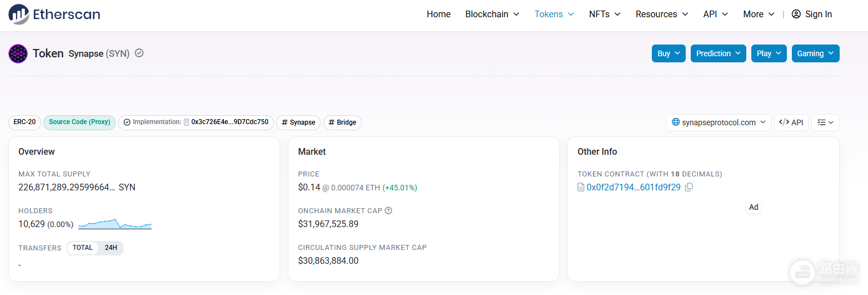This screenshot has height=295, width=868.
Task: Click the Onchain Market Cap help icon
Action: click(388, 211)
